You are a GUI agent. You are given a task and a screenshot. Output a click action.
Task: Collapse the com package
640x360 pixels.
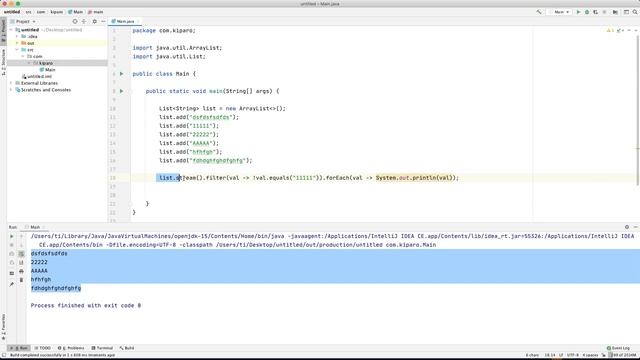[23, 56]
